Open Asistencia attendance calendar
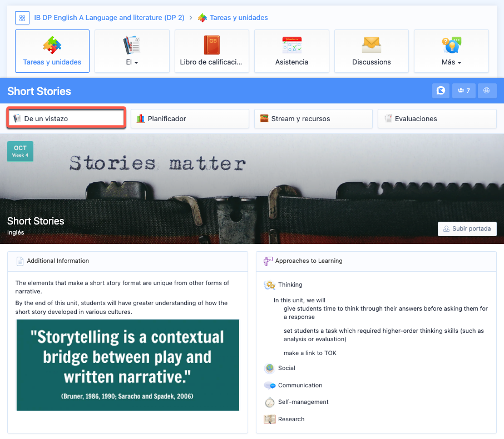 click(291, 51)
